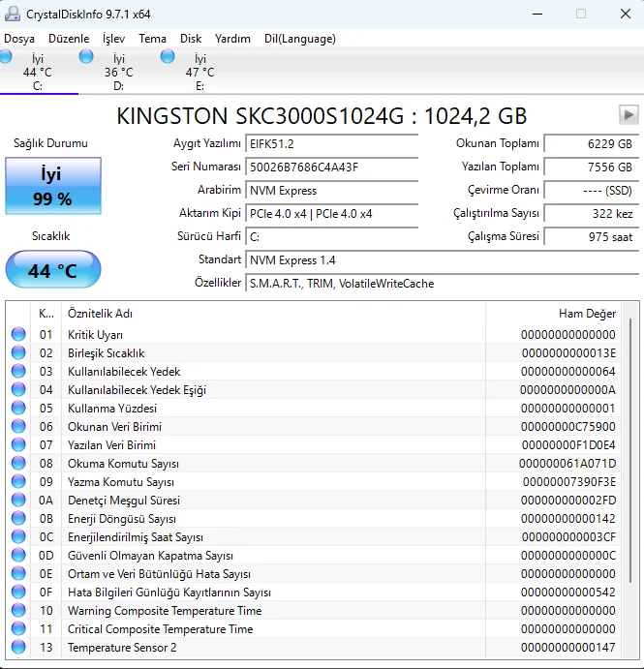Screen dimensions: 644x669
Task: Open the Dosya menu
Action: (19, 39)
